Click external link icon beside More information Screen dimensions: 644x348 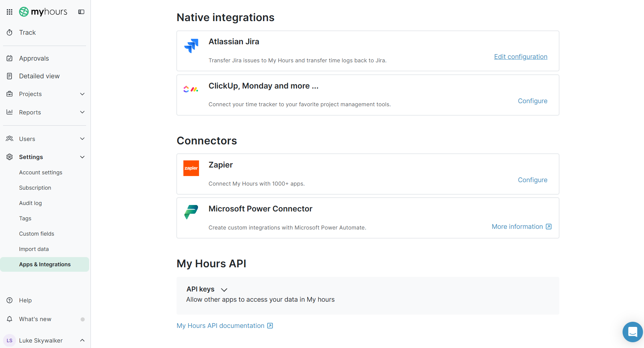[x=549, y=227]
